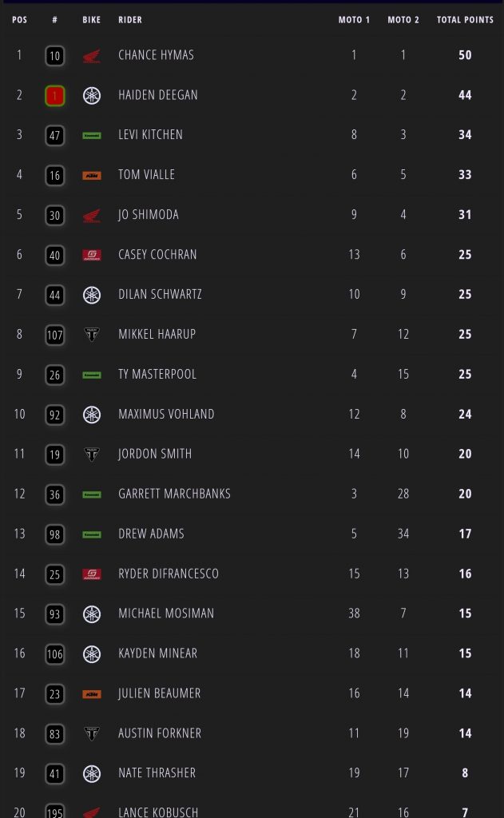Click the Yamaha logo next to Haiden Deegan
This screenshot has width=504, height=818.
coord(92,95)
